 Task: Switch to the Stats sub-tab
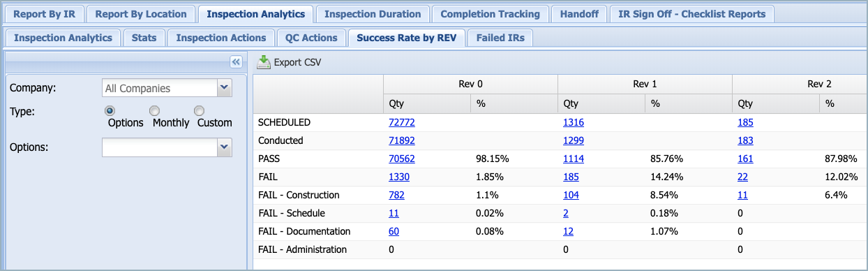(x=144, y=38)
